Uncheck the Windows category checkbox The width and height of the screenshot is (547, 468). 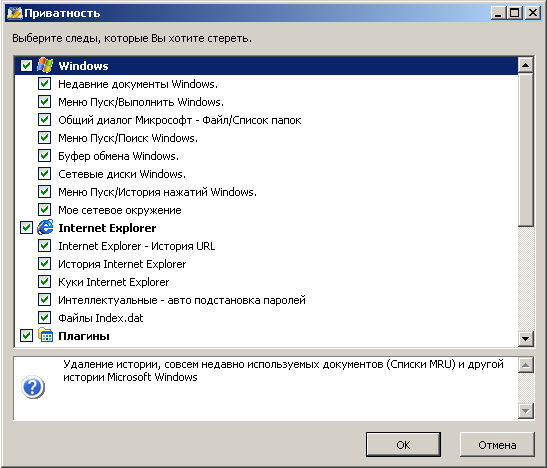(27, 65)
